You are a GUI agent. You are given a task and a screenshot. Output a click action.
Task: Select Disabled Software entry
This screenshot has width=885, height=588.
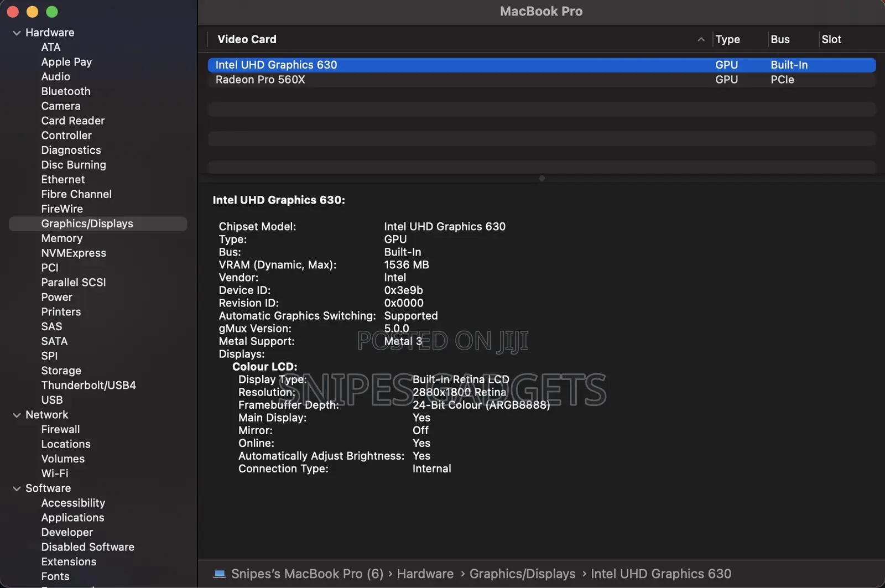(88, 547)
